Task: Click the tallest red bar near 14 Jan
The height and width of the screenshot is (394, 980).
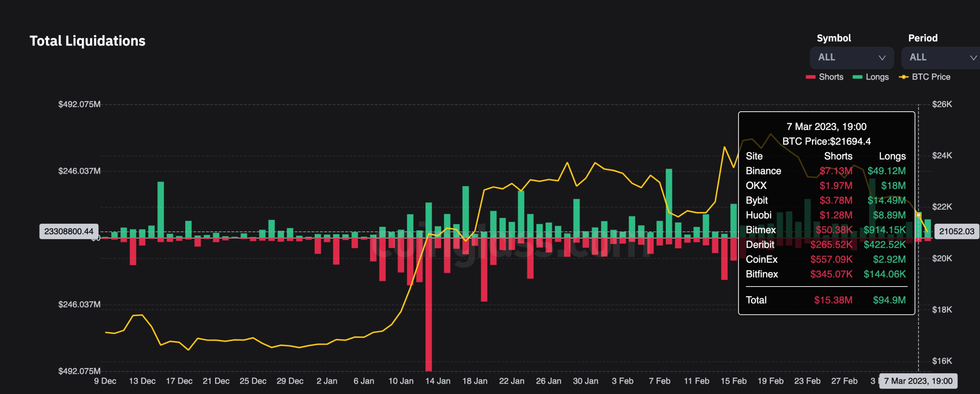Action: (429, 304)
